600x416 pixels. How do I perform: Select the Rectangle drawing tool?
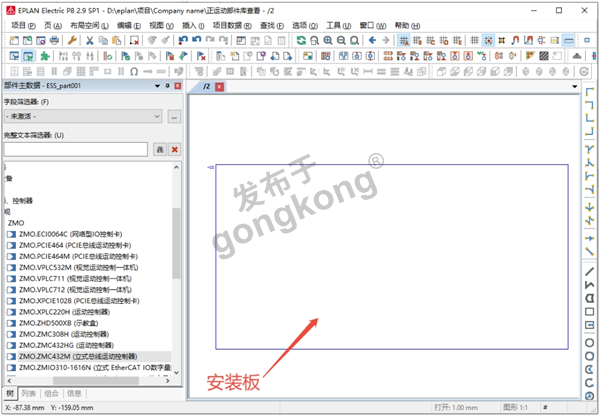click(x=589, y=312)
